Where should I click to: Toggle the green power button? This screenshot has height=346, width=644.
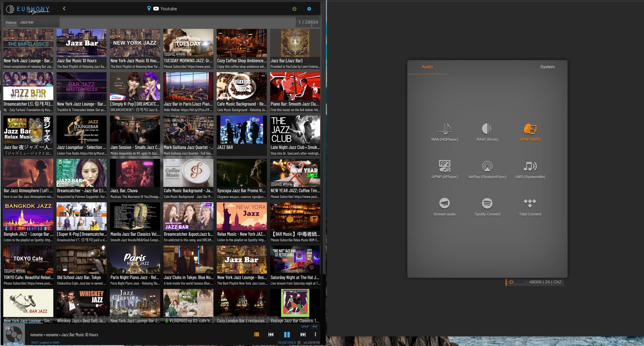coord(294,9)
